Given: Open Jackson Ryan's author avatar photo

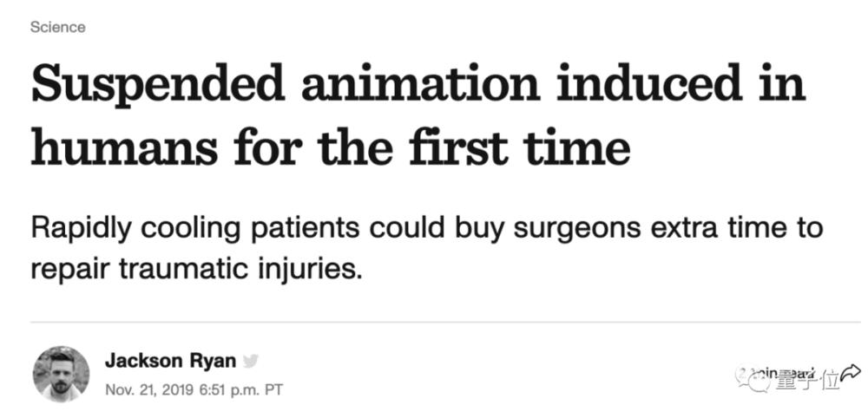Looking at the screenshot, I should point(61,375).
